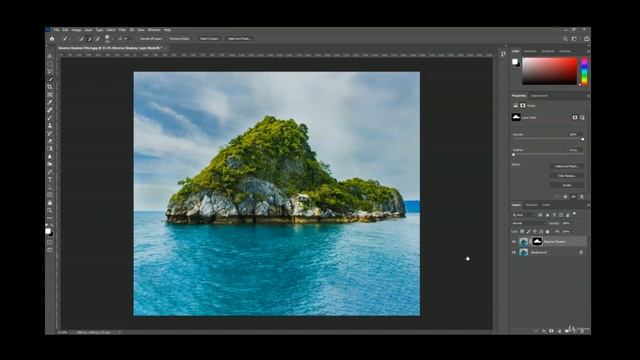Screen dimensions: 640x360
Task: Select the Brush tool
Action: 51,118
